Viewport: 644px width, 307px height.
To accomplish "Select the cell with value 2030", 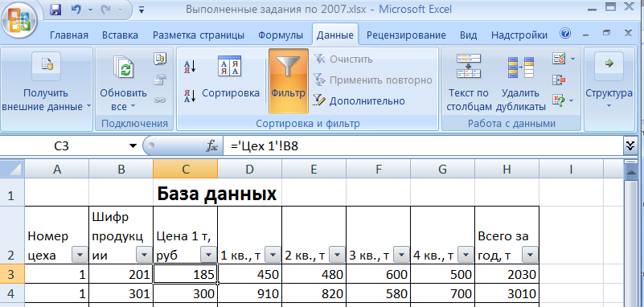I will click(507, 274).
